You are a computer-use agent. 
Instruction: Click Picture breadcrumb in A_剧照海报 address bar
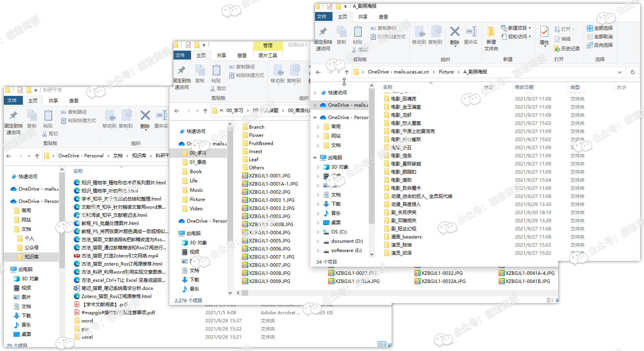446,72
